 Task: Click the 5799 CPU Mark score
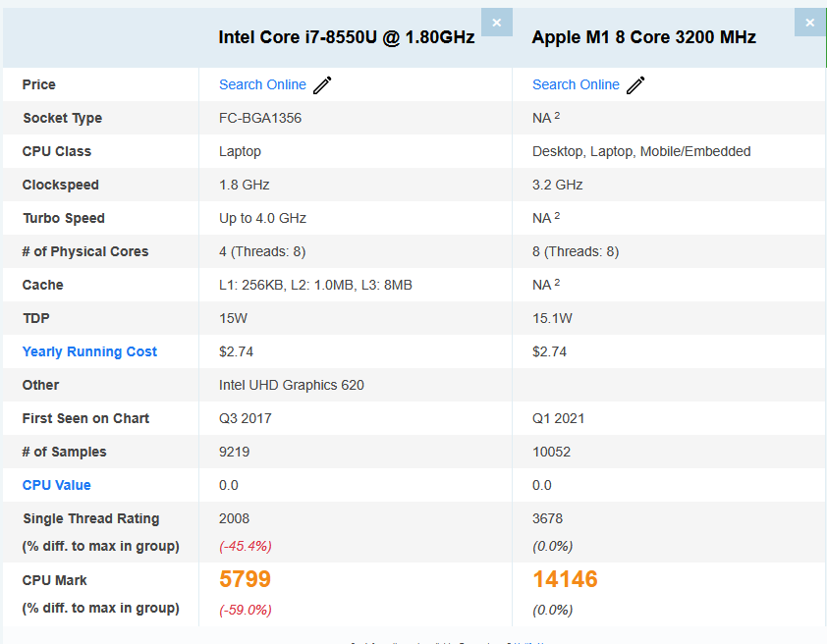[245, 579]
